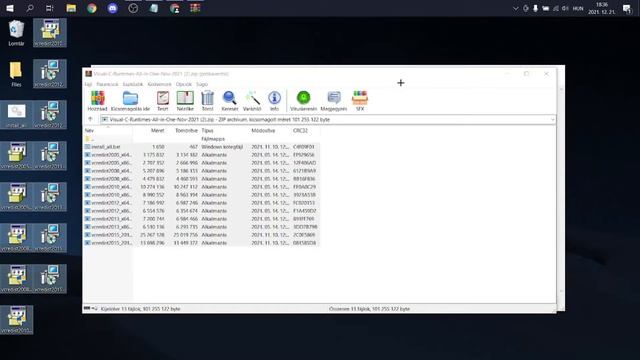Click the volume icon in the system tray
Viewport: 640px width, 360px height.
(x=565, y=8)
